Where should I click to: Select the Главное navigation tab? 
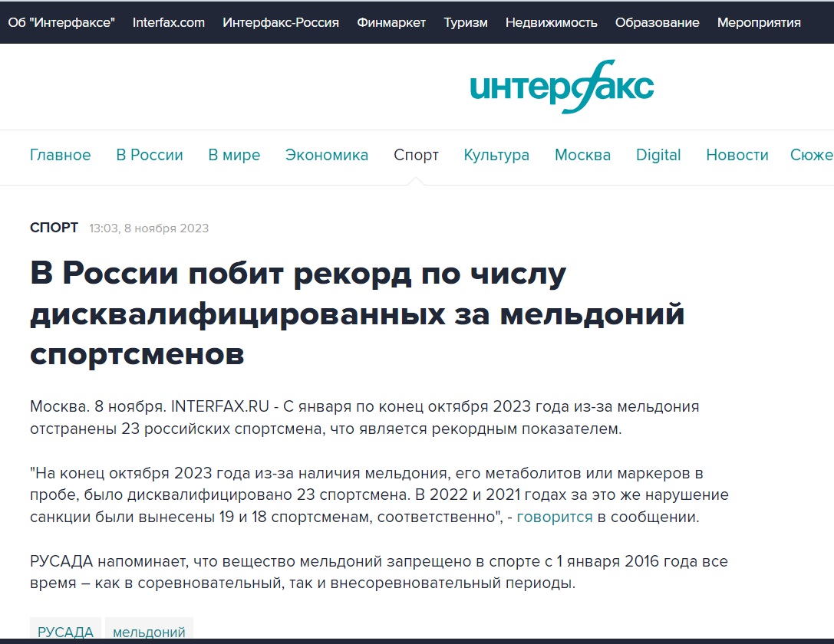[x=60, y=155]
